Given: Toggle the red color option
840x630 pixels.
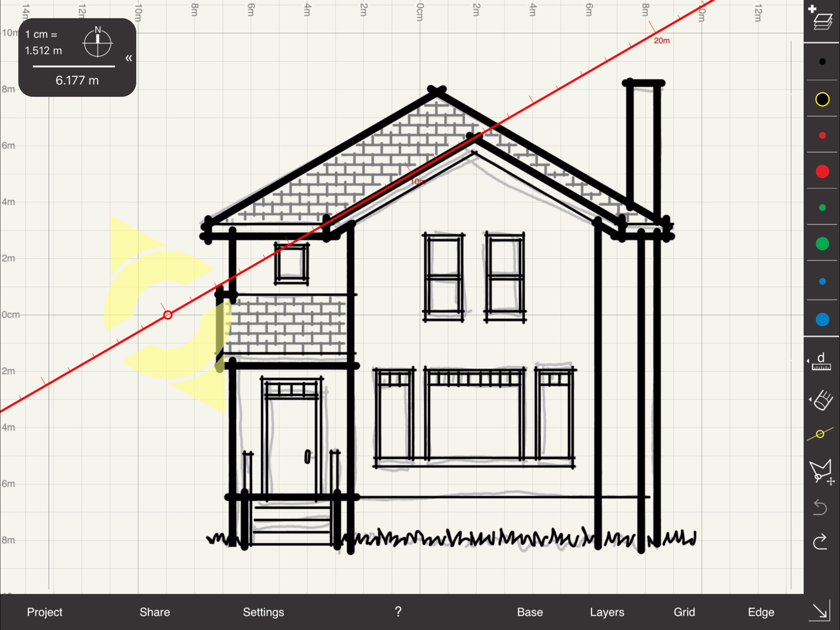Looking at the screenshot, I should pos(822,136).
